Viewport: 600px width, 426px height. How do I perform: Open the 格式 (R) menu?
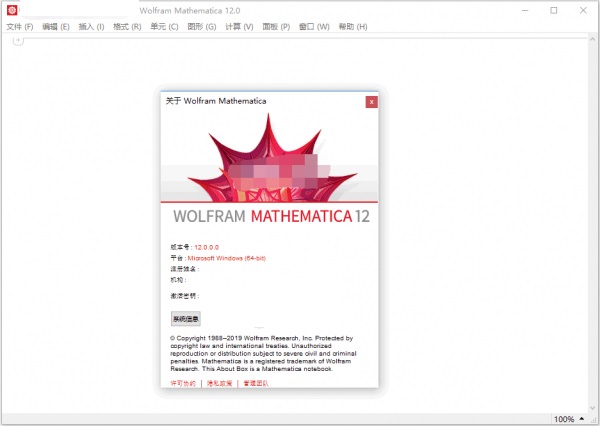127,26
